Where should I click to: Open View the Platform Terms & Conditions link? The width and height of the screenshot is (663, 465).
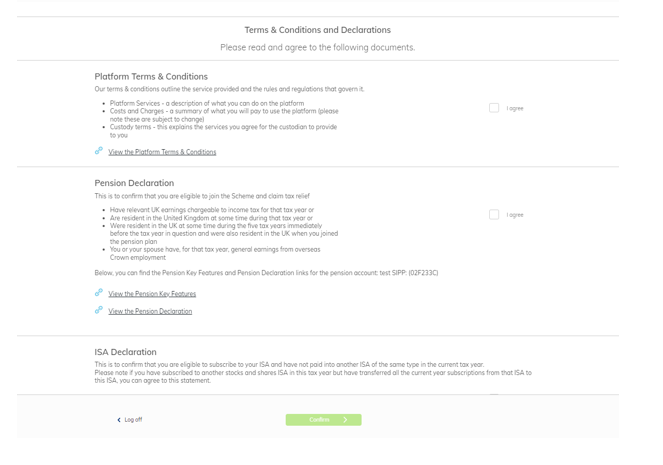(x=162, y=152)
